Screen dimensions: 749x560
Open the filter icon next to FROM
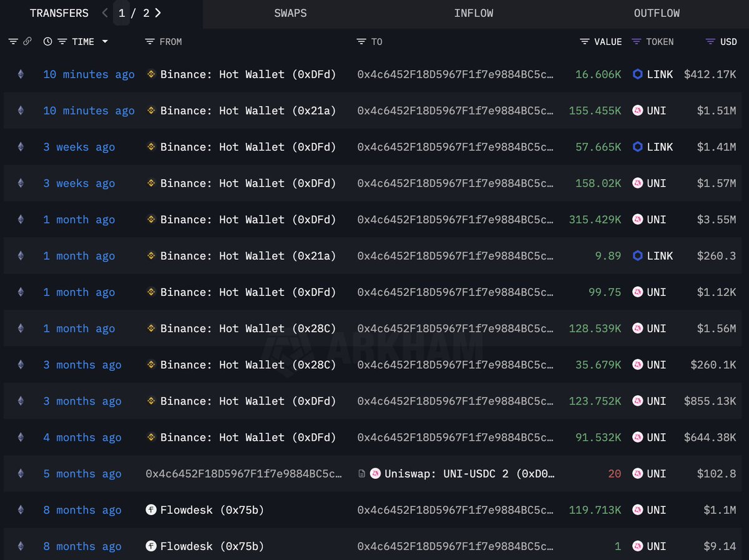pyautogui.click(x=149, y=42)
